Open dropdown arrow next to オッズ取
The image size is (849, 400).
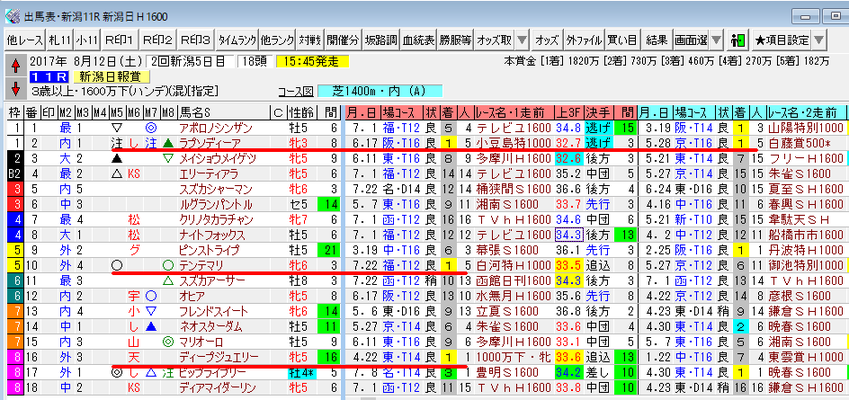[521, 41]
